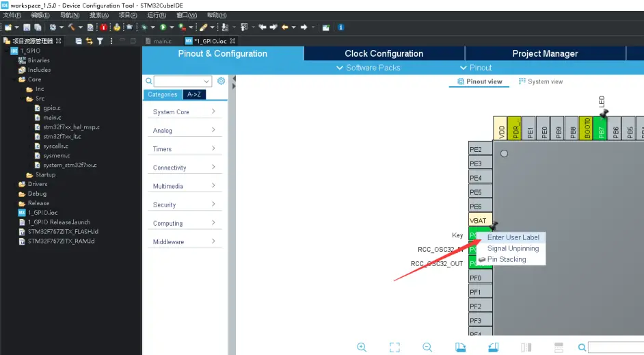Click the build configuration gear icon
644x355 pixels.
tap(53, 27)
